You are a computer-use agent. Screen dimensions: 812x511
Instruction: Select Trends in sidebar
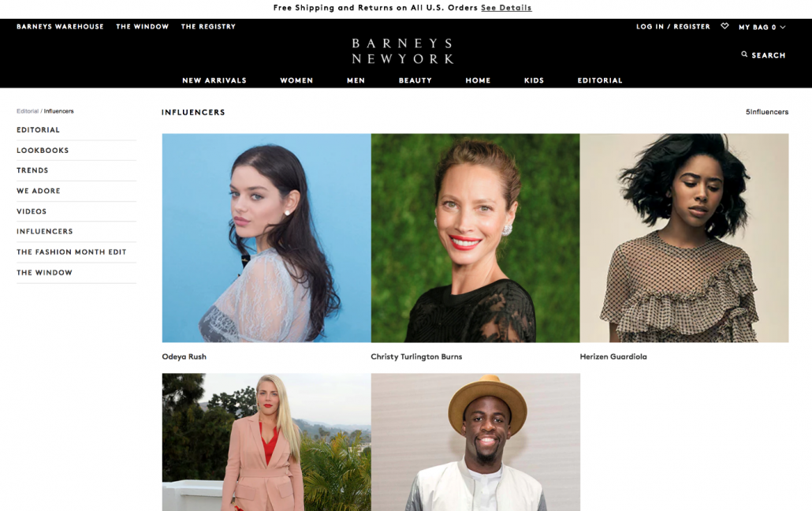point(32,170)
